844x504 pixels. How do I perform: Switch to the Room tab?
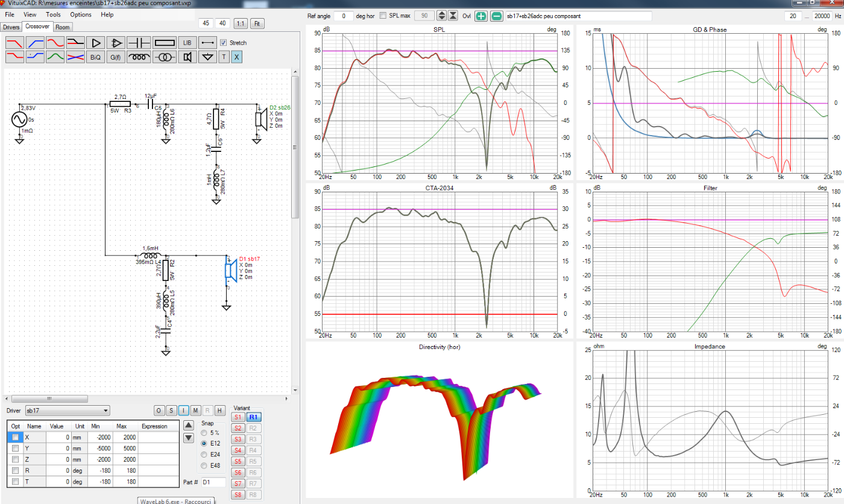63,27
